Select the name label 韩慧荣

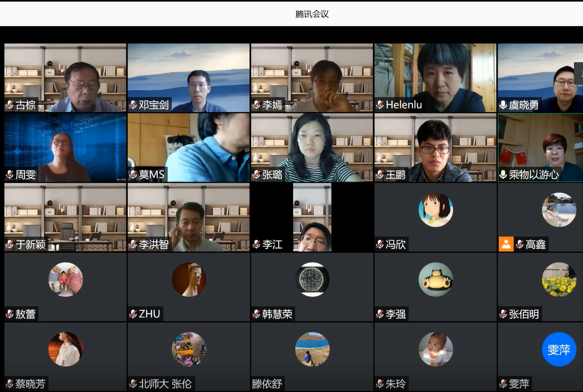coord(277,315)
